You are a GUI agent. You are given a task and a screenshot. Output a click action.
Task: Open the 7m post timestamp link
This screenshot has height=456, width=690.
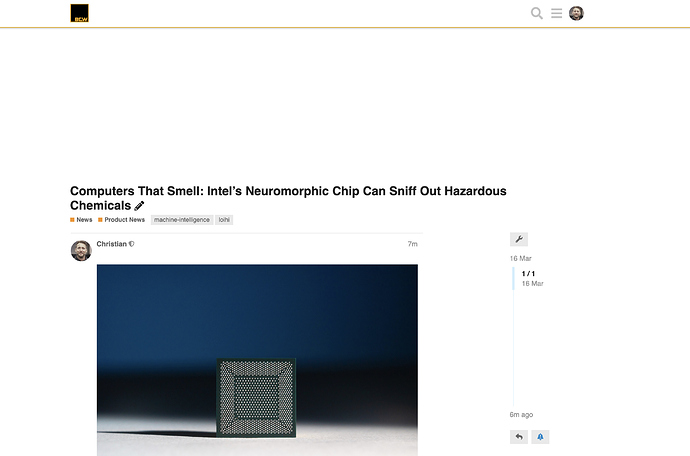click(412, 244)
